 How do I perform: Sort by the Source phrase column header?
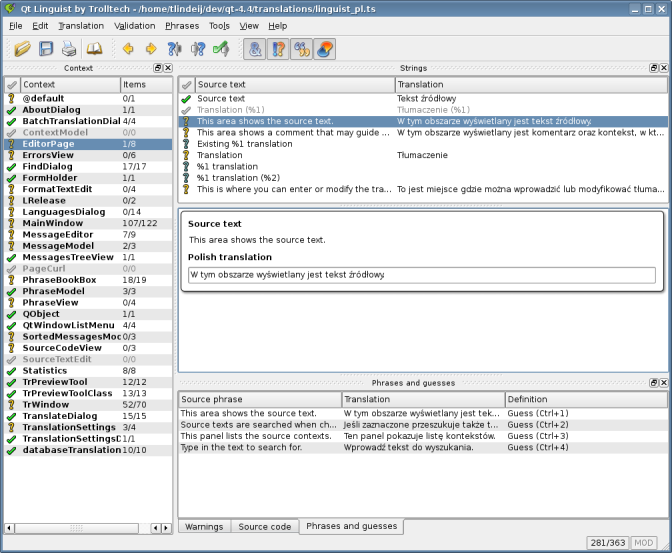click(259, 399)
